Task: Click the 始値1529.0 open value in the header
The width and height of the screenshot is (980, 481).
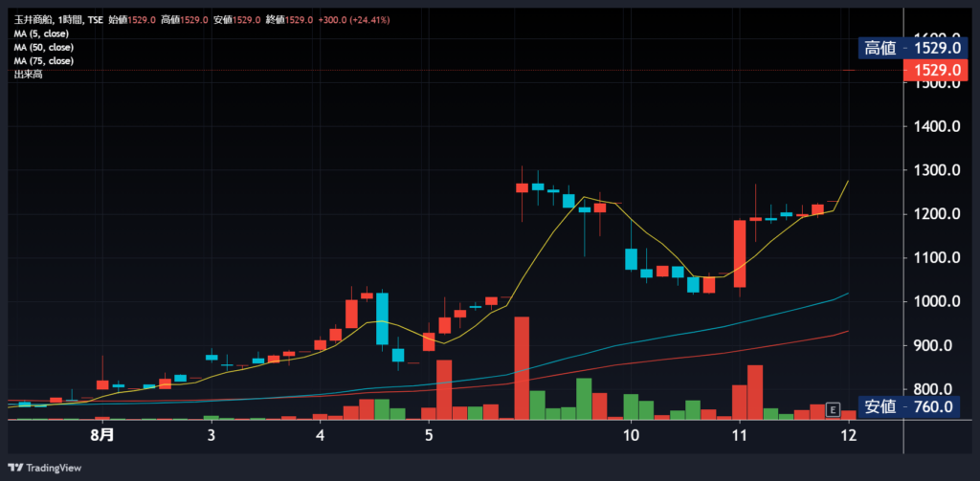Action: [x=132, y=20]
